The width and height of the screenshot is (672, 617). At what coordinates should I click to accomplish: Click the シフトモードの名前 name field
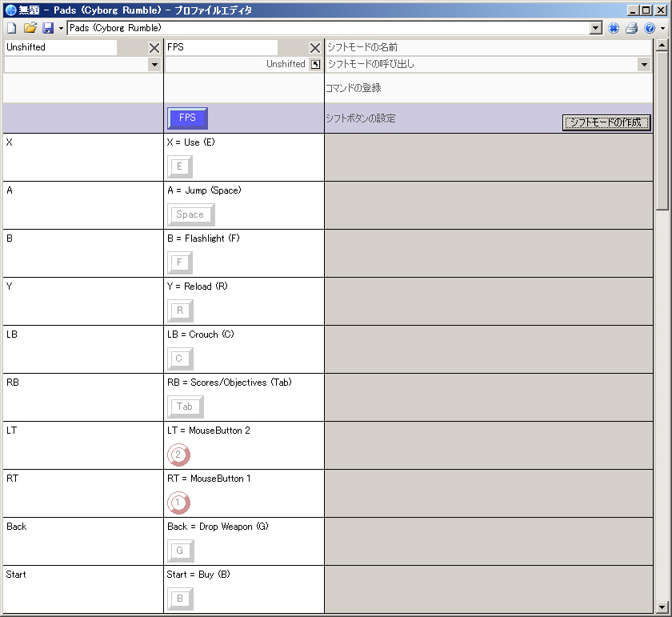(489, 47)
